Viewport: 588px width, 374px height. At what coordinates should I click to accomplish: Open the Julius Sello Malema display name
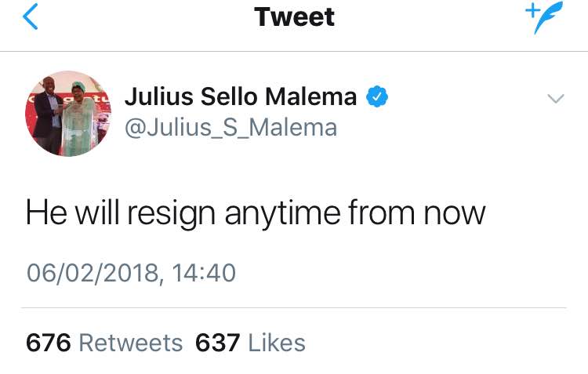click(241, 97)
